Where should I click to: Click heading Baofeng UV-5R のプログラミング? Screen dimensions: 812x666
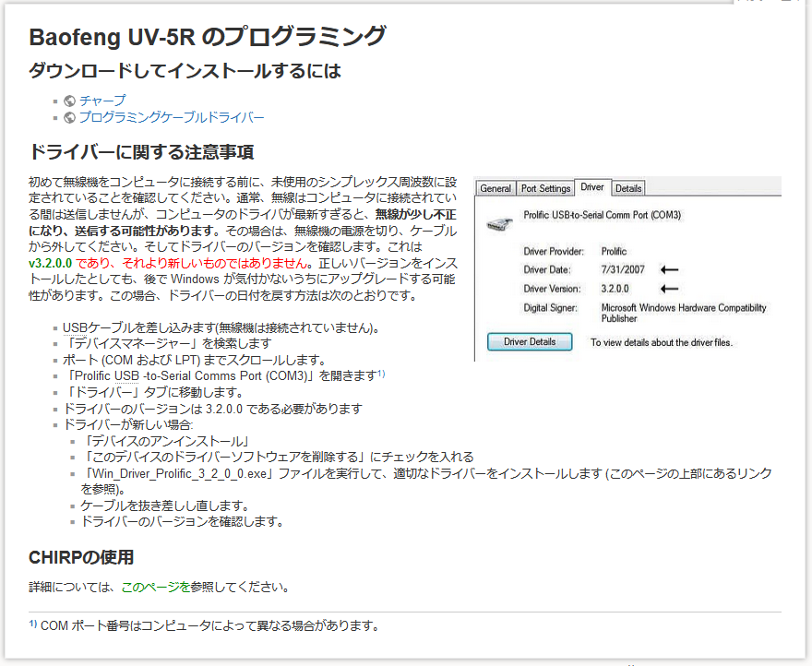[x=208, y=37]
